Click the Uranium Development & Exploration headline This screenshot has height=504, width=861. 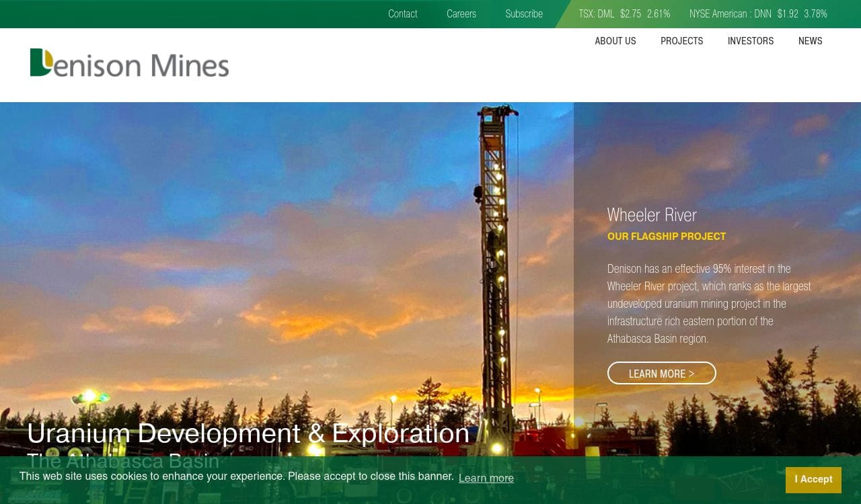(x=248, y=433)
